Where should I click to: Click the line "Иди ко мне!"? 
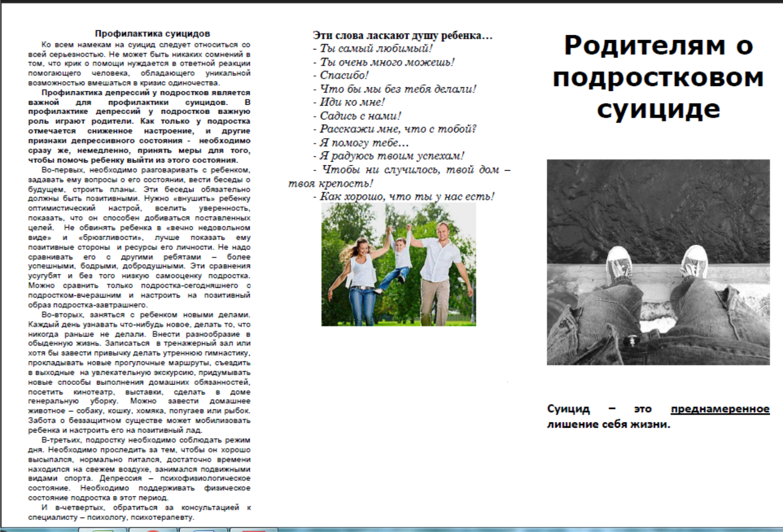pos(349,102)
